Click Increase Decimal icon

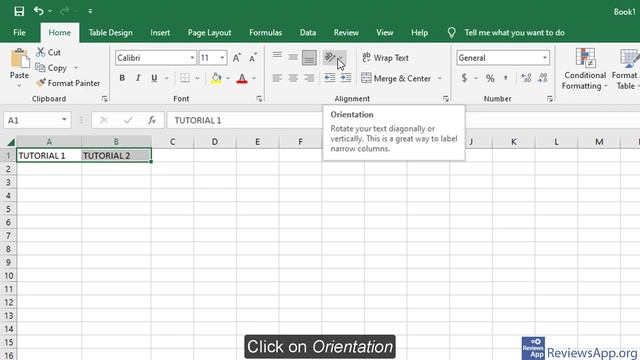coord(527,78)
